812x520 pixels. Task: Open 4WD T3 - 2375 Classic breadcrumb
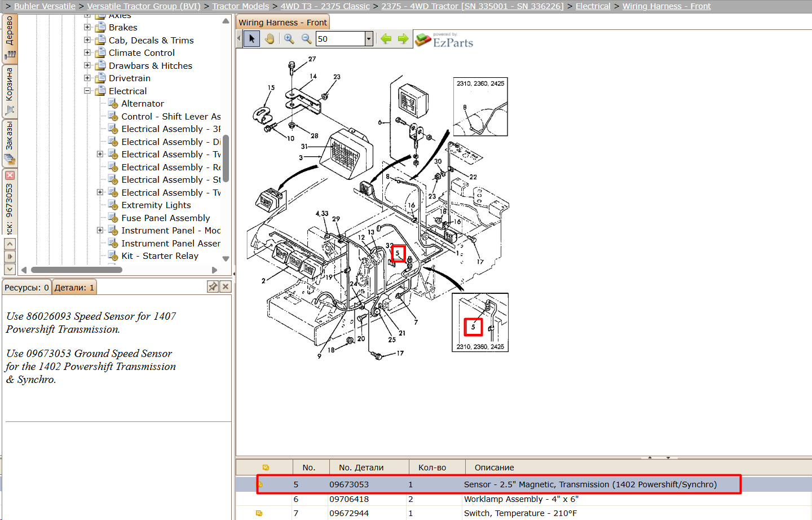click(325, 6)
